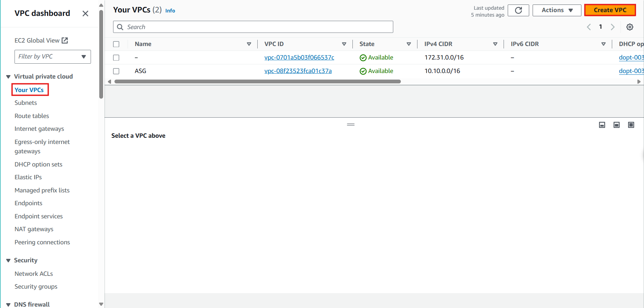
Task: Sort by IPv6 CIDR column arrow
Action: [604, 44]
